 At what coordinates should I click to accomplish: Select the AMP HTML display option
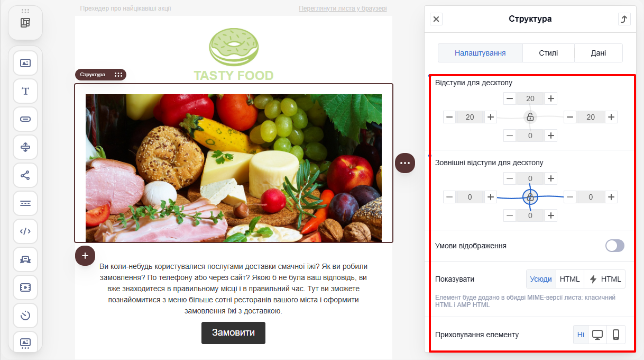[x=605, y=279]
